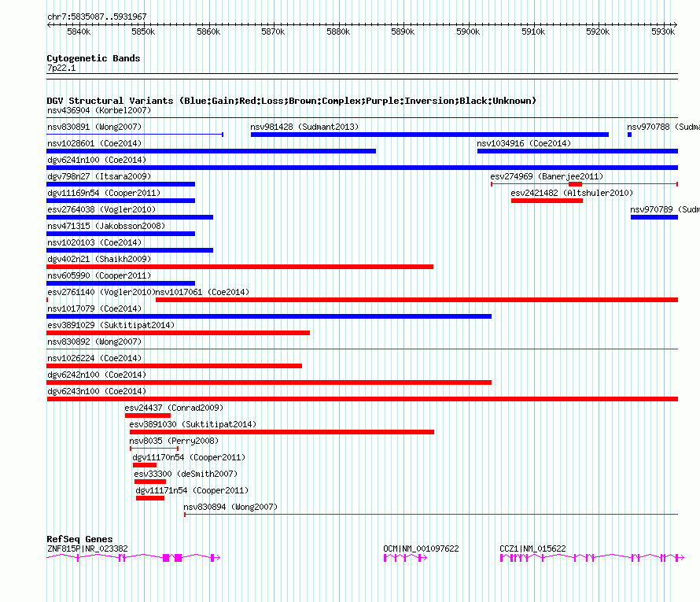
Task: Click the 5860k ruler position
Action: coord(208,31)
